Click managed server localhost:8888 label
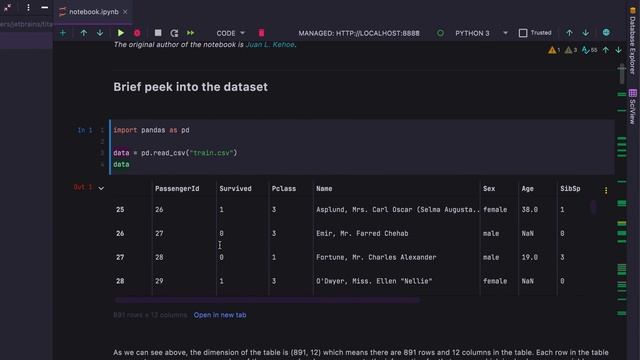 point(359,33)
